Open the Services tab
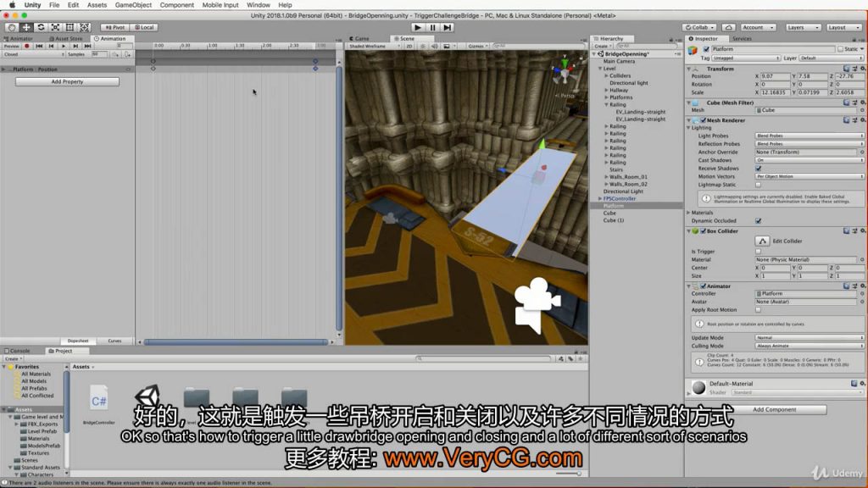 pyautogui.click(x=742, y=39)
